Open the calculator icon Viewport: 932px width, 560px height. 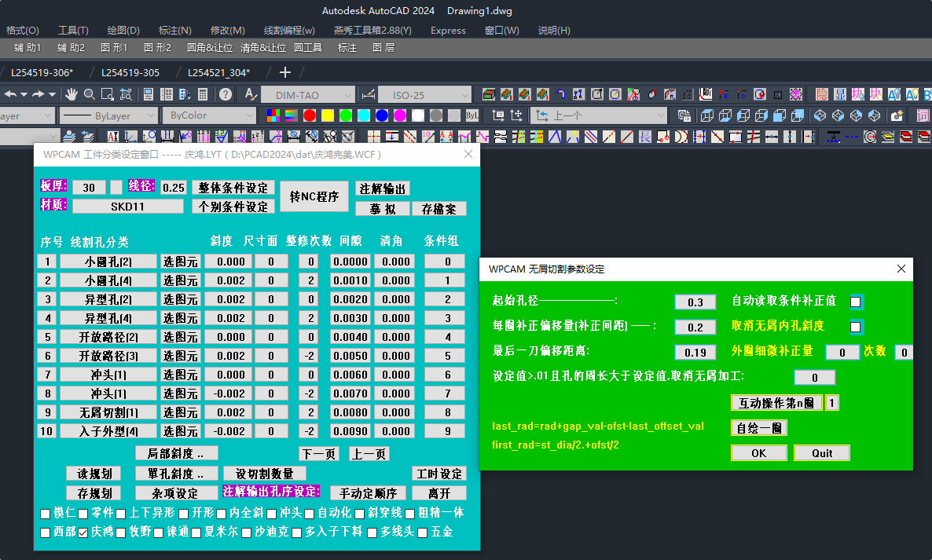pos(203,94)
